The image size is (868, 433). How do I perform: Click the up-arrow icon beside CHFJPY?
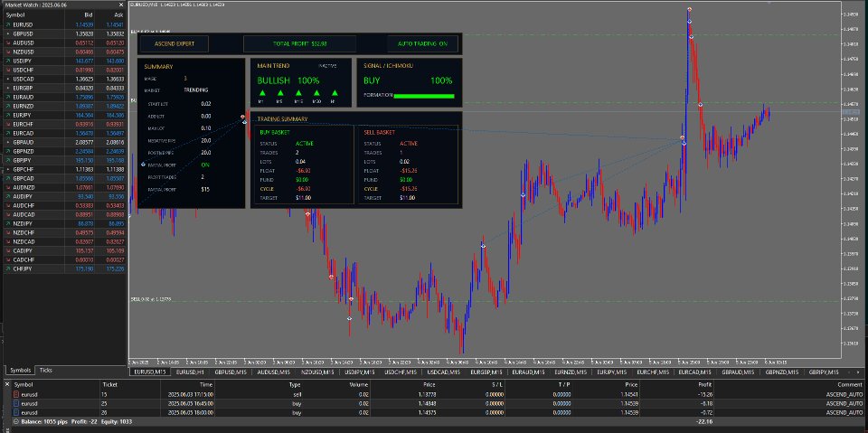pos(7,268)
